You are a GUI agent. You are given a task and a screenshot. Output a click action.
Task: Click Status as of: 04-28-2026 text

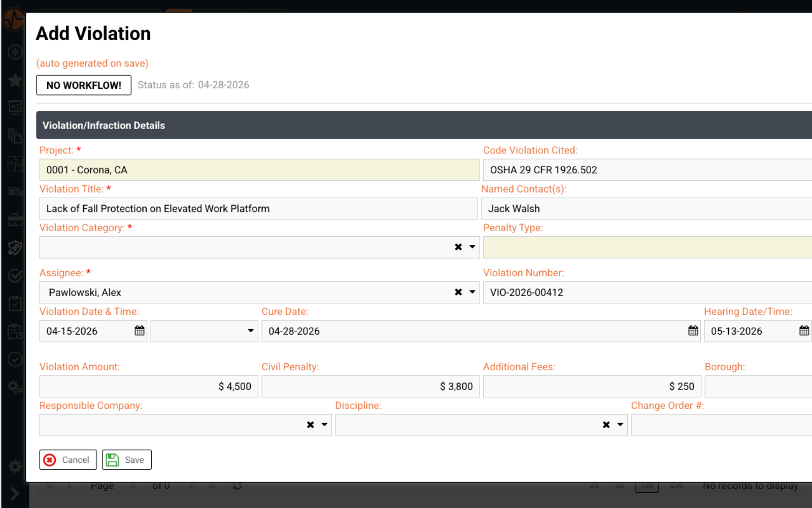[x=193, y=85]
